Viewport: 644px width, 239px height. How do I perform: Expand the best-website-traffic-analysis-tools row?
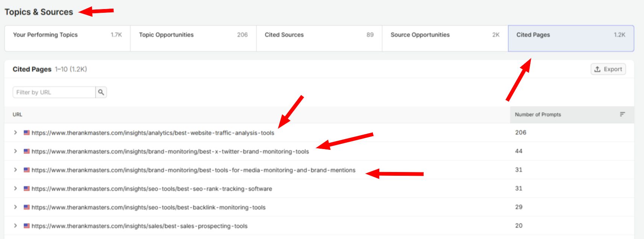click(15, 132)
